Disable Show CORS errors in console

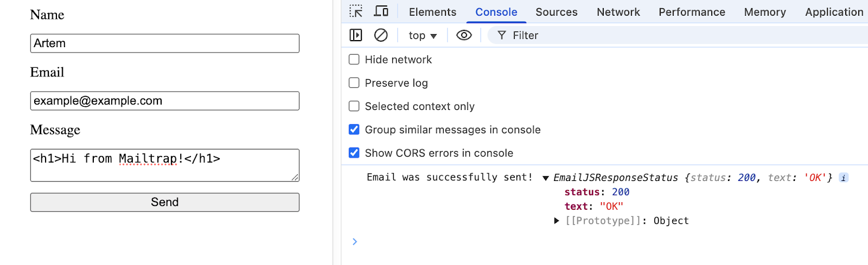(x=354, y=153)
